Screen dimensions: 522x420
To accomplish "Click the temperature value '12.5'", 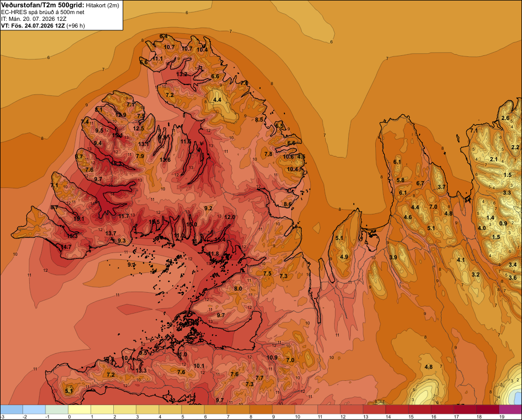I will coord(138,128).
